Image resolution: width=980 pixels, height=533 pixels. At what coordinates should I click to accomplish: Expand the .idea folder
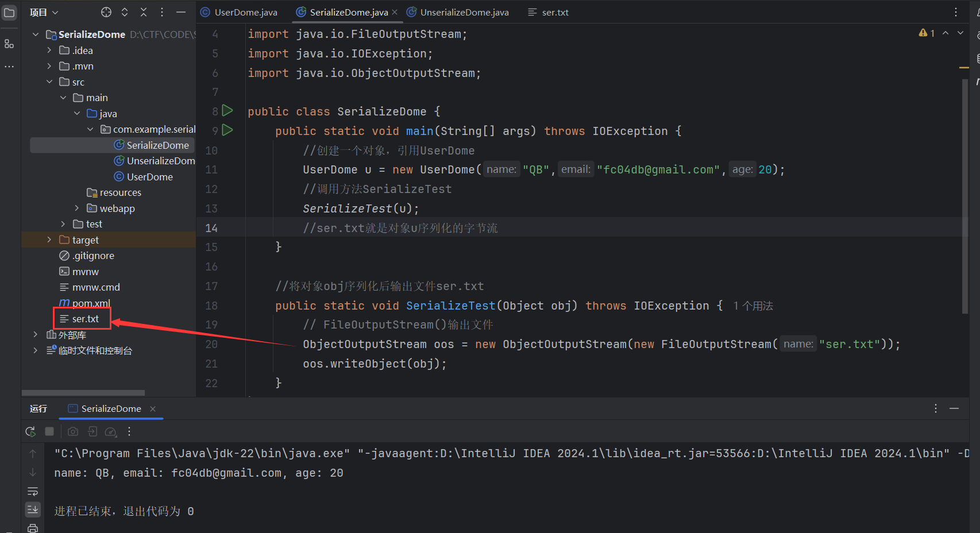pos(49,51)
